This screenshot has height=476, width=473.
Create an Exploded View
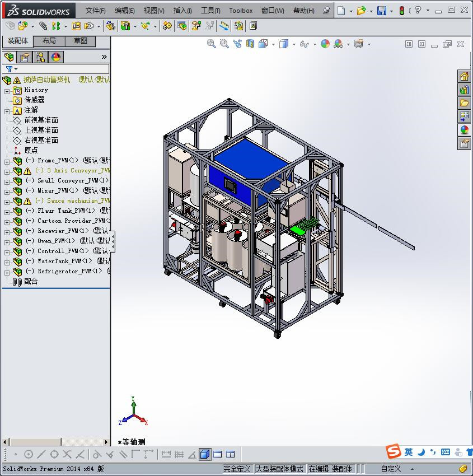pyautogui.click(x=196, y=26)
